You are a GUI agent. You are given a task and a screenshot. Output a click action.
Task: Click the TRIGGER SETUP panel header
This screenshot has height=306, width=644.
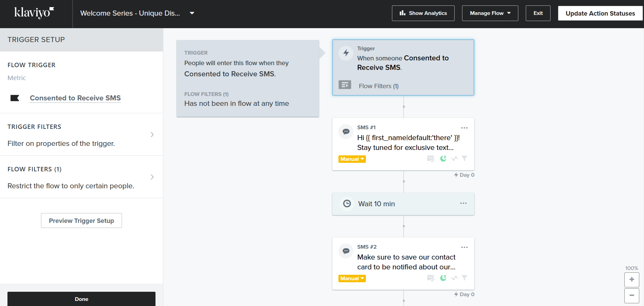pos(81,40)
